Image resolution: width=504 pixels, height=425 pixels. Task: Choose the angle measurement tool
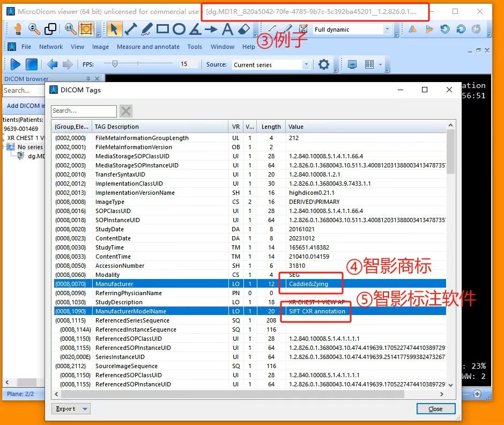(195, 29)
